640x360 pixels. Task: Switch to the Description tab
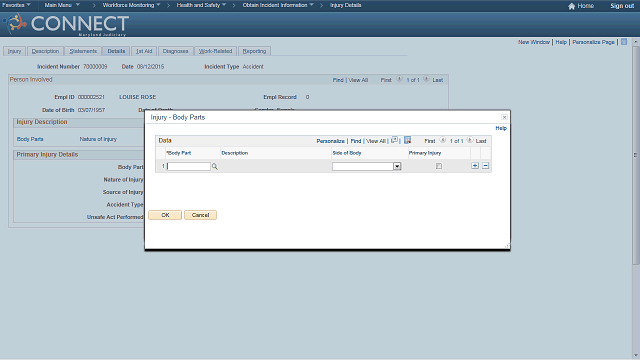[45, 51]
